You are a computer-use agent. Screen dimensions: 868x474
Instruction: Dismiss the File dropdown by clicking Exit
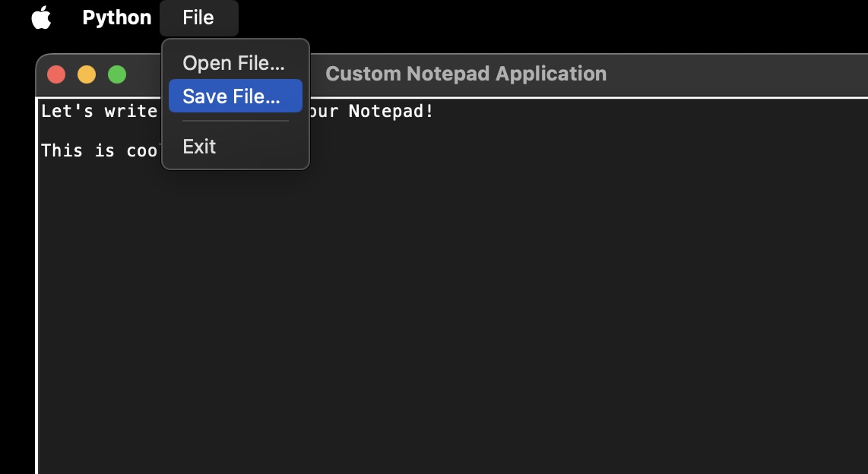point(198,146)
